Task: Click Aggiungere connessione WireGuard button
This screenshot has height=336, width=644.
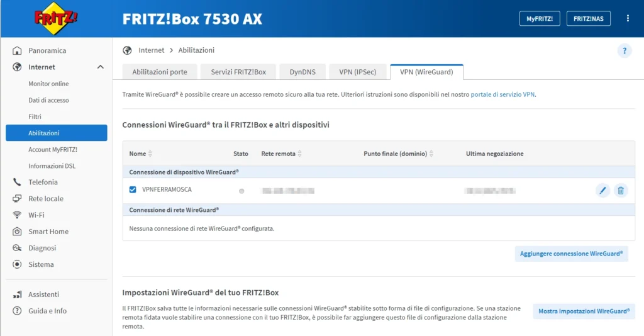Action: pyautogui.click(x=571, y=254)
